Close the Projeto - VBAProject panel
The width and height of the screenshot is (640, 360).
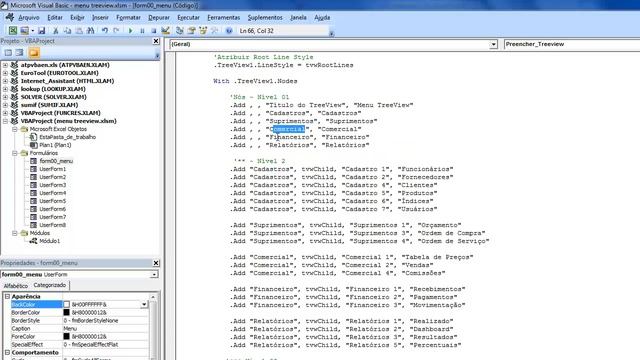pos(156,41)
